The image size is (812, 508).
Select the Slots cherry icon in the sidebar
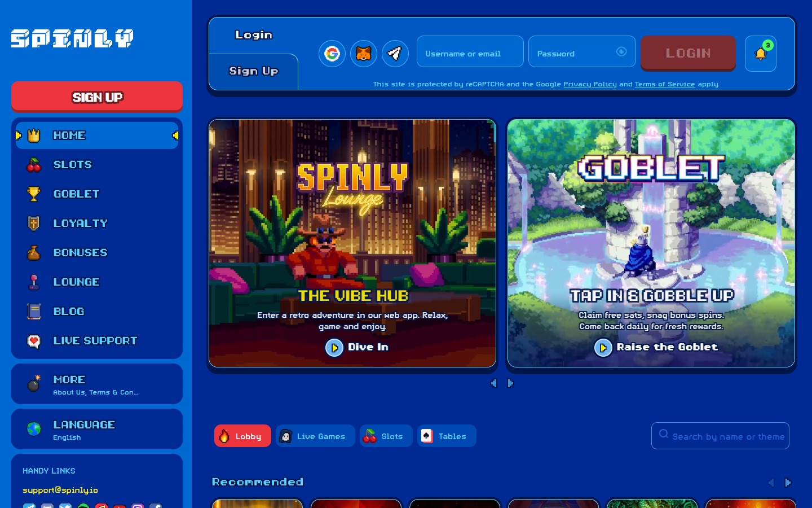pos(34,164)
